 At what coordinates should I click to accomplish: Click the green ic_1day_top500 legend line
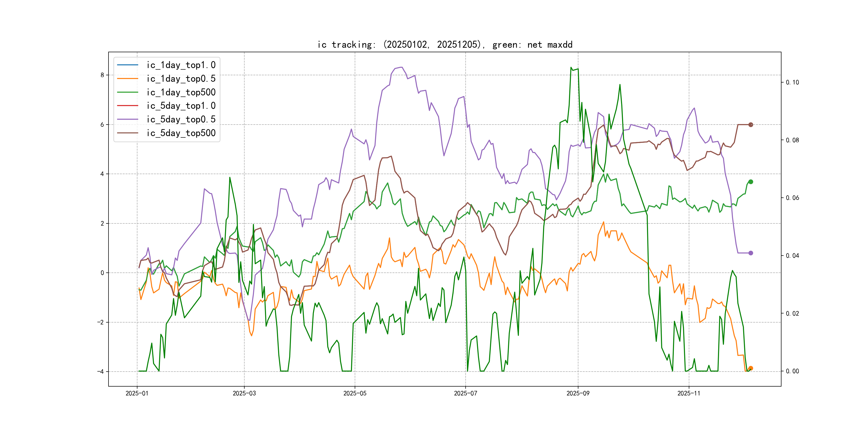point(127,92)
